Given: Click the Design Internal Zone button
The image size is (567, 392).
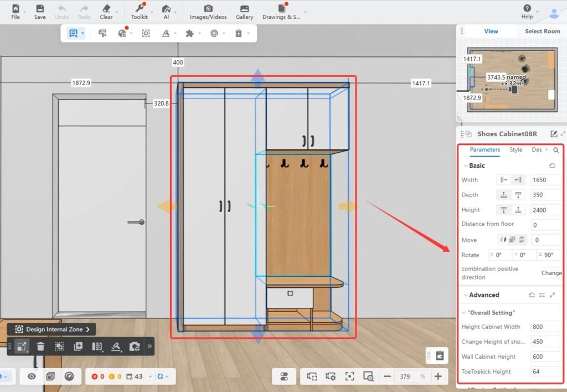Looking at the screenshot, I should (51, 329).
